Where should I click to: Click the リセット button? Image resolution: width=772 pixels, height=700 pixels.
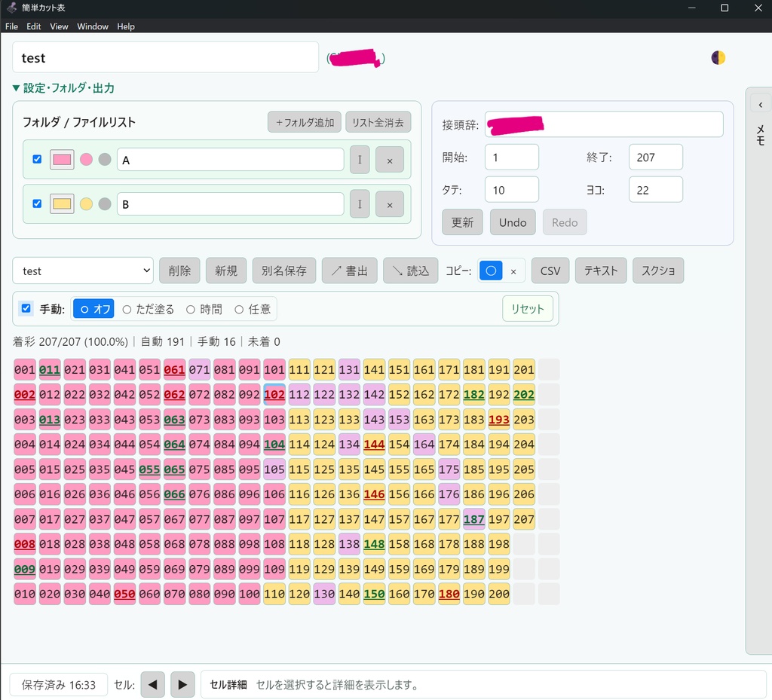tap(527, 309)
